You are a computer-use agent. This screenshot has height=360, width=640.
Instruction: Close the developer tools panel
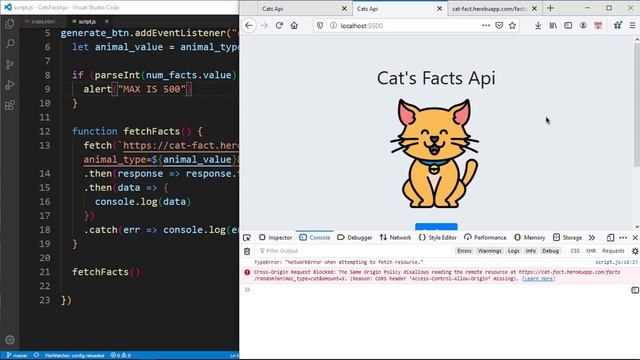click(635, 238)
